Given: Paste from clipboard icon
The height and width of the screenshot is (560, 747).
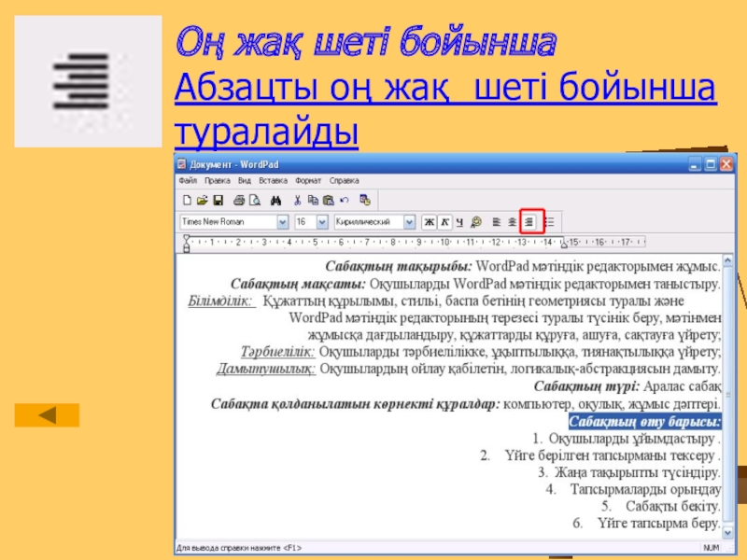Looking at the screenshot, I should click(x=329, y=201).
